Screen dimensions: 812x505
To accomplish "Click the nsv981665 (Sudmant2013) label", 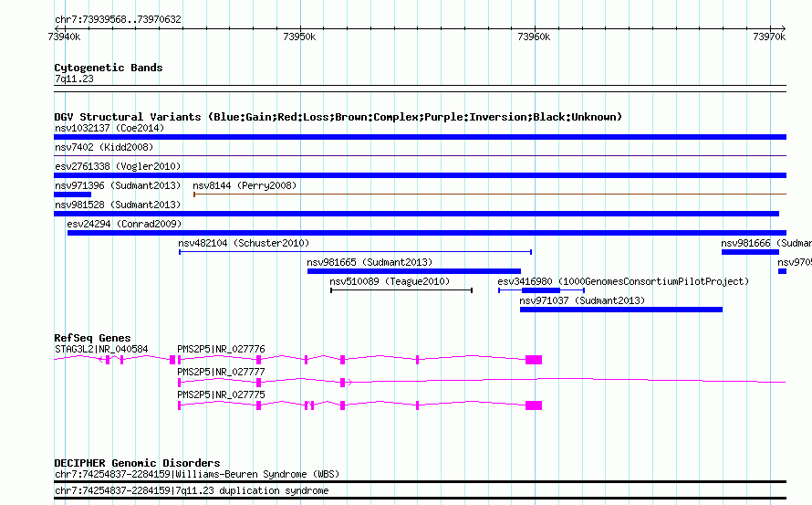I will 370,262.
